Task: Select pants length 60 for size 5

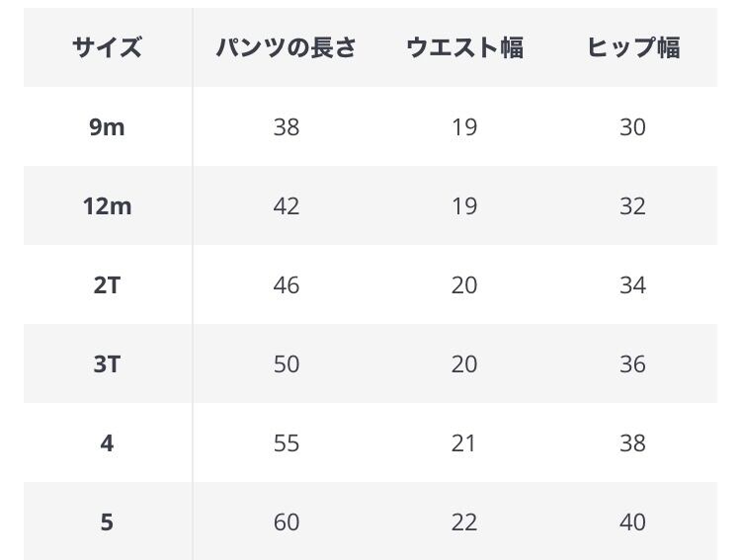Action: (x=287, y=521)
